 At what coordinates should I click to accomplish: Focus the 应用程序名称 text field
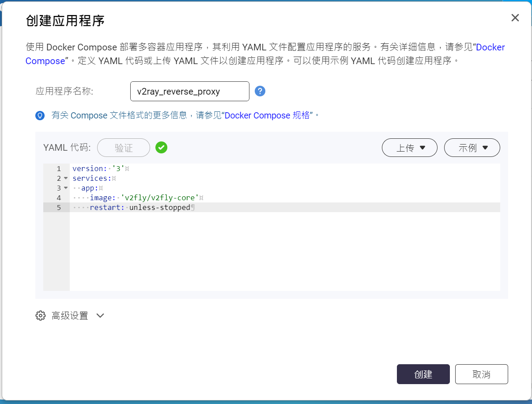click(190, 91)
